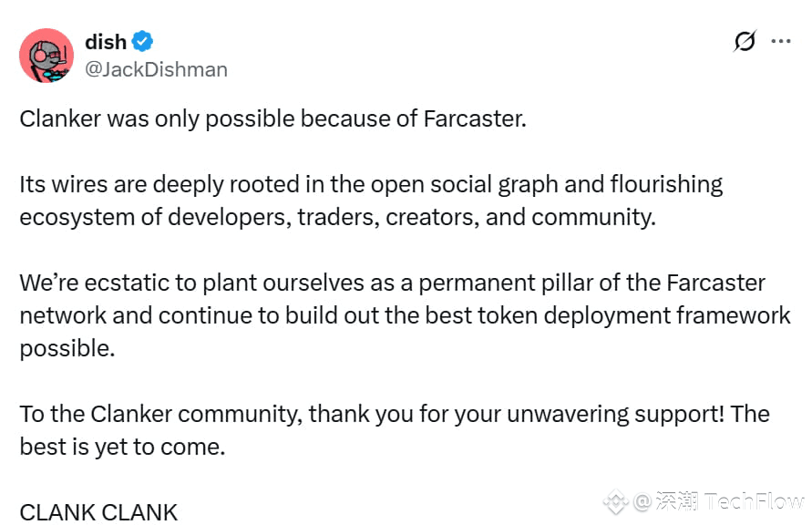Open the three-dot more options menu

click(780, 41)
